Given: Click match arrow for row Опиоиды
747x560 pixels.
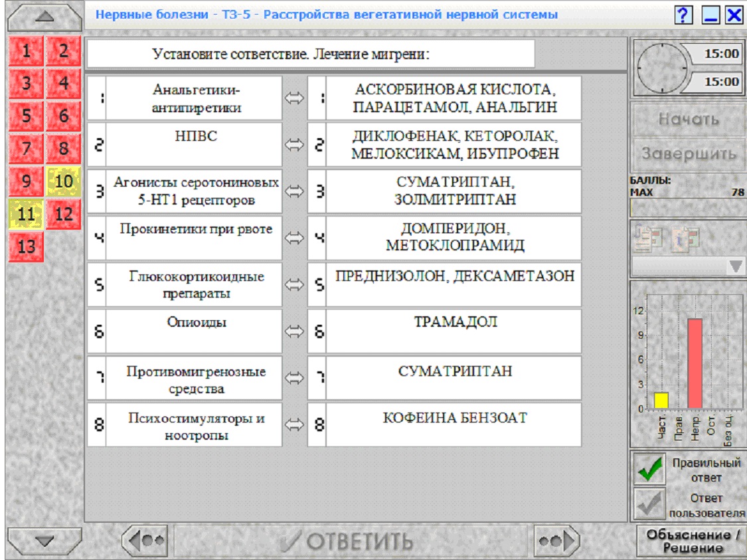Looking at the screenshot, I should 294,331.
